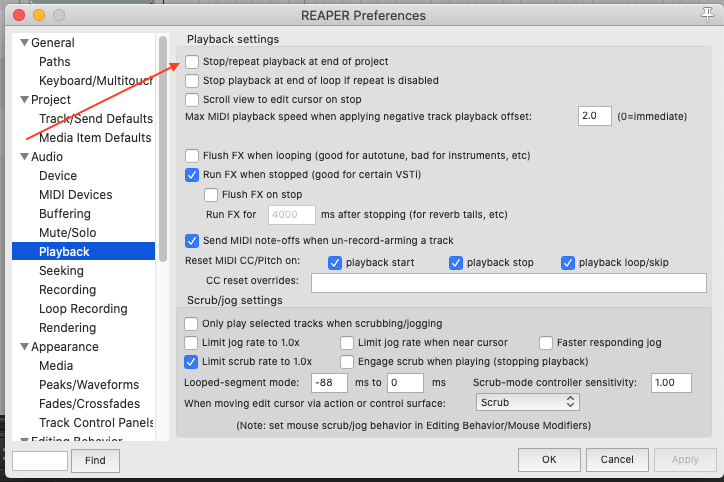Open Recording settings page
Screen dimensions: 724x482
[67, 289]
